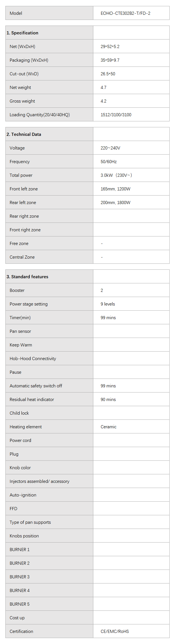Click the model number EOHO-CTE302B2-T/FD-2

[125, 13]
